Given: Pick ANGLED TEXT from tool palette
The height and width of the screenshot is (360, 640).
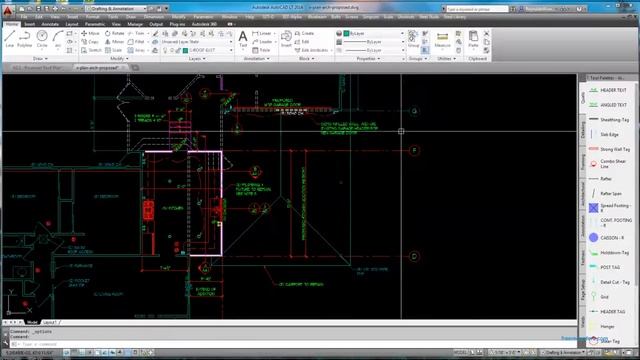Looking at the screenshot, I should pyautogui.click(x=608, y=105).
